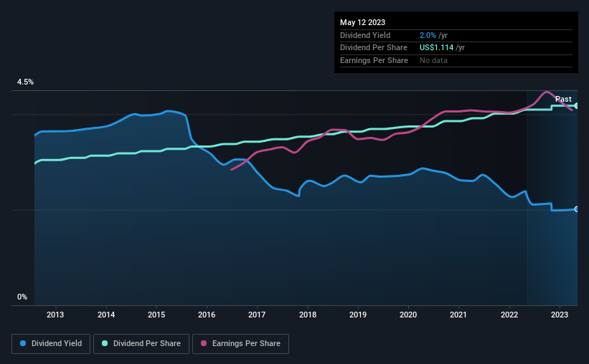Click the No data earnings text
Image resolution: width=589 pixels, height=364 pixels.
434,60
